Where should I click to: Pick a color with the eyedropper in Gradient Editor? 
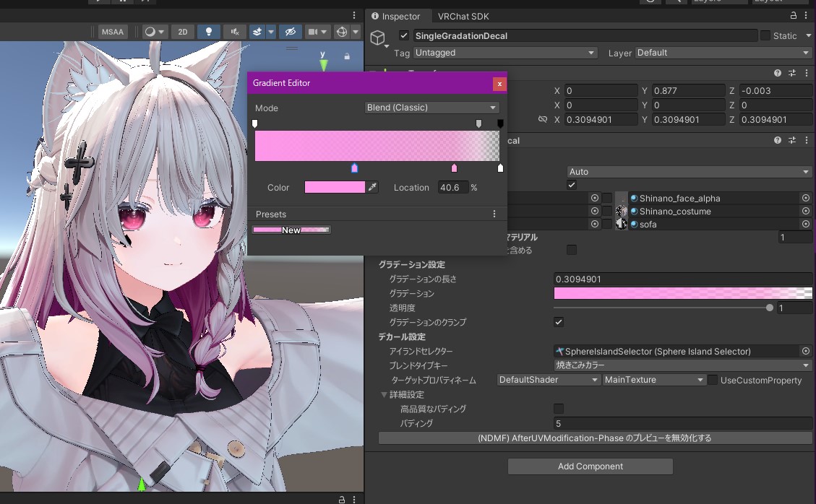pos(372,187)
